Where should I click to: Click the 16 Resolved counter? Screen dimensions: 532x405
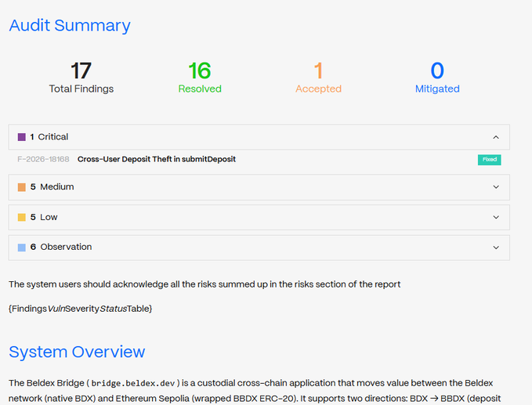coord(200,78)
